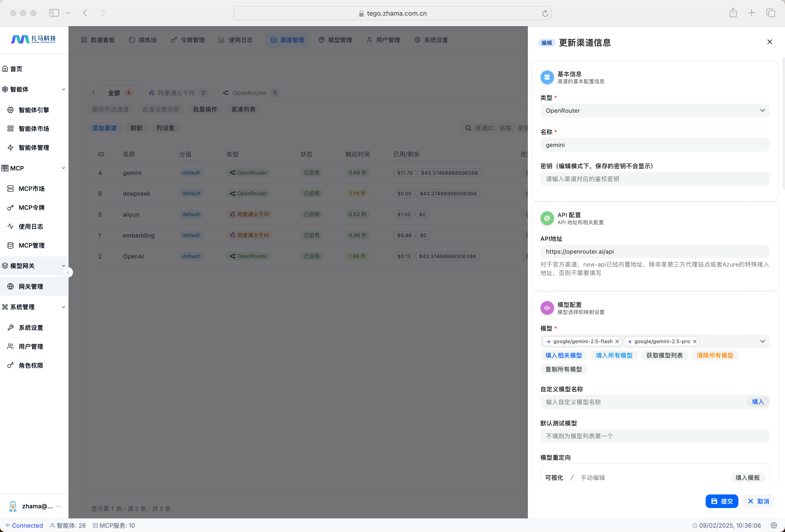Switch redirect editor to 手动编辑 mode

coord(592,478)
